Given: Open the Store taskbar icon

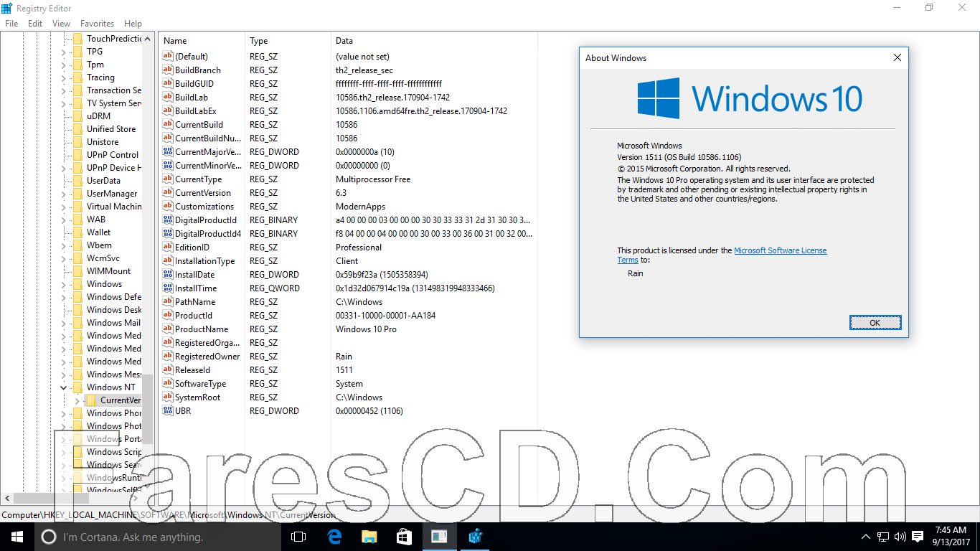Looking at the screenshot, I should (x=404, y=537).
